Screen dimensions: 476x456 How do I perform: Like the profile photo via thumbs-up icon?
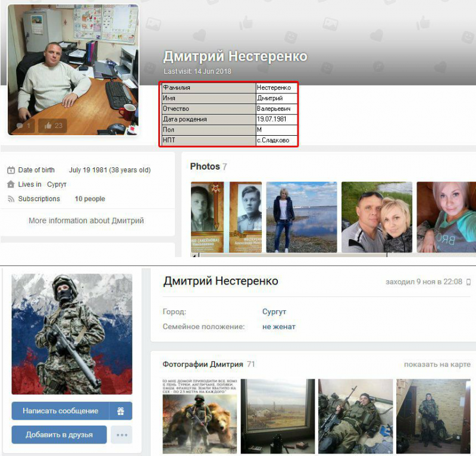[x=46, y=126]
